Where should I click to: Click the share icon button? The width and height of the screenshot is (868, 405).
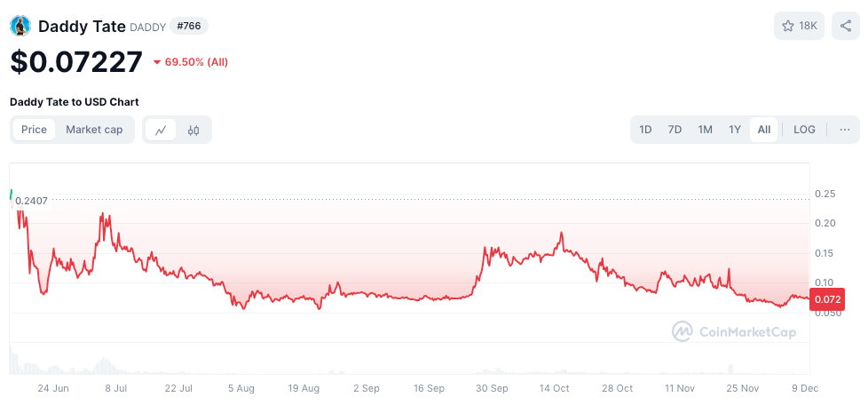(x=845, y=26)
